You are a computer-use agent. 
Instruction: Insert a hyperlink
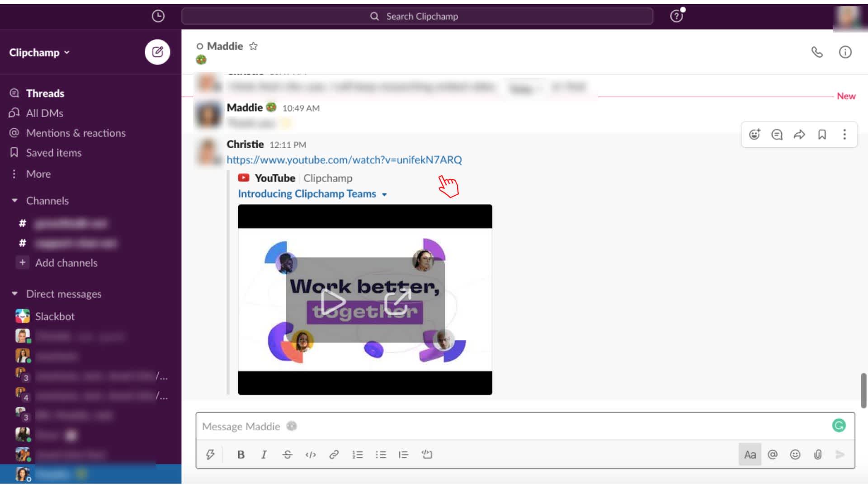click(x=334, y=455)
